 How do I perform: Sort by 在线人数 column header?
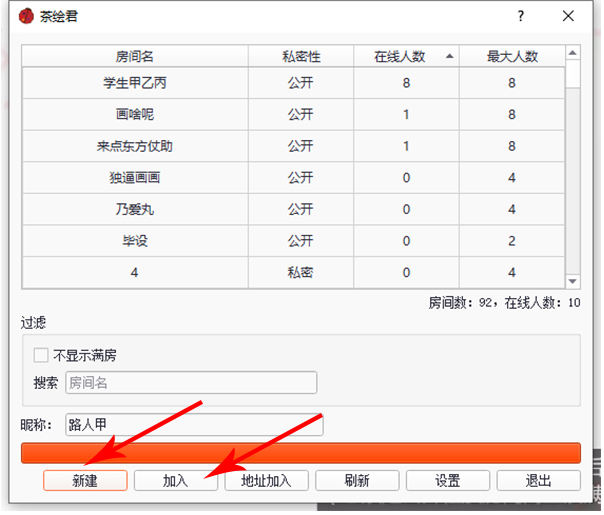click(x=406, y=56)
